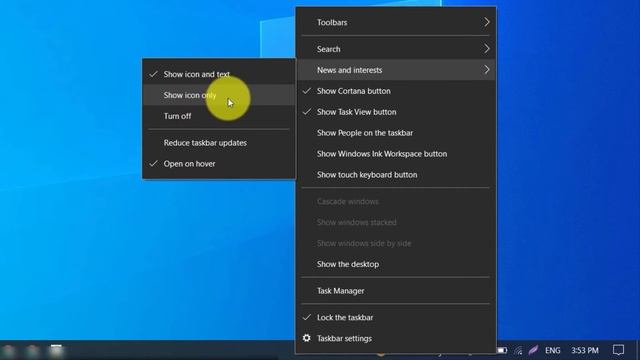Click the battery tray icon

click(502, 350)
